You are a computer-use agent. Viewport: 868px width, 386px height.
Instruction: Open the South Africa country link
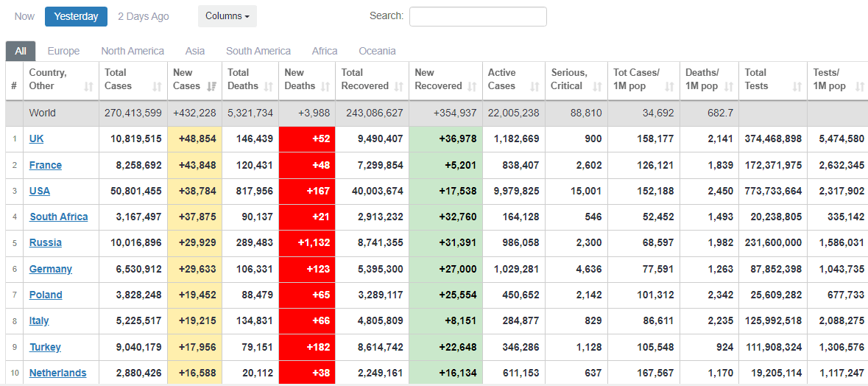[x=58, y=217]
